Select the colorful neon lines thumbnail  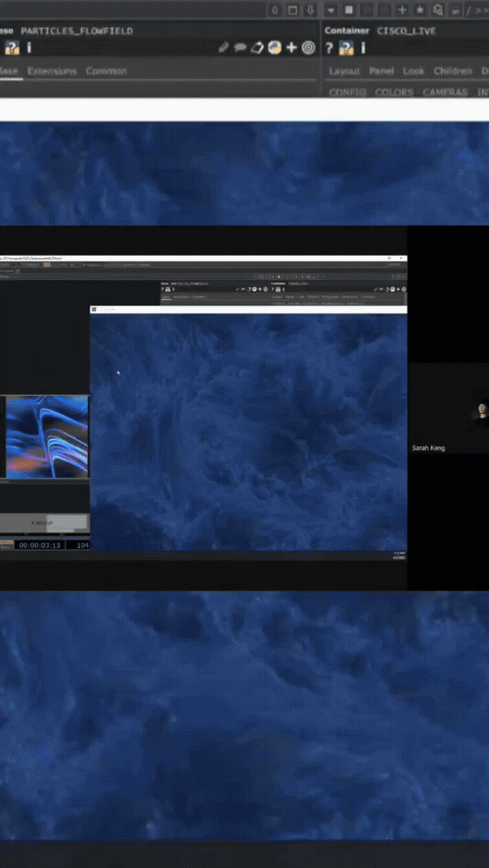click(47, 436)
